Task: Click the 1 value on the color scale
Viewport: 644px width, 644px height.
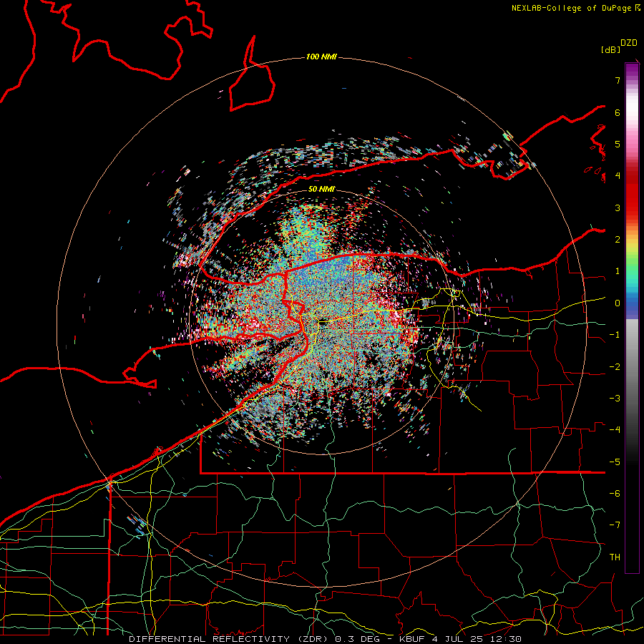Action: point(618,271)
